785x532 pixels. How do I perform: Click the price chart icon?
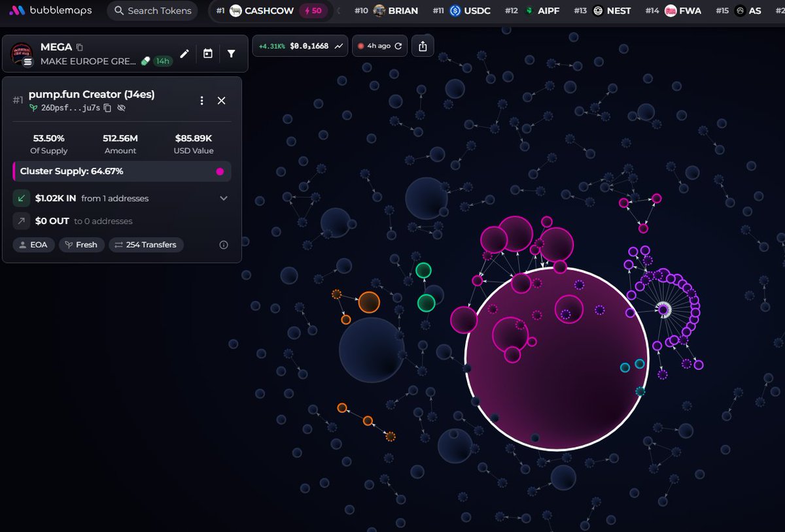click(x=339, y=46)
